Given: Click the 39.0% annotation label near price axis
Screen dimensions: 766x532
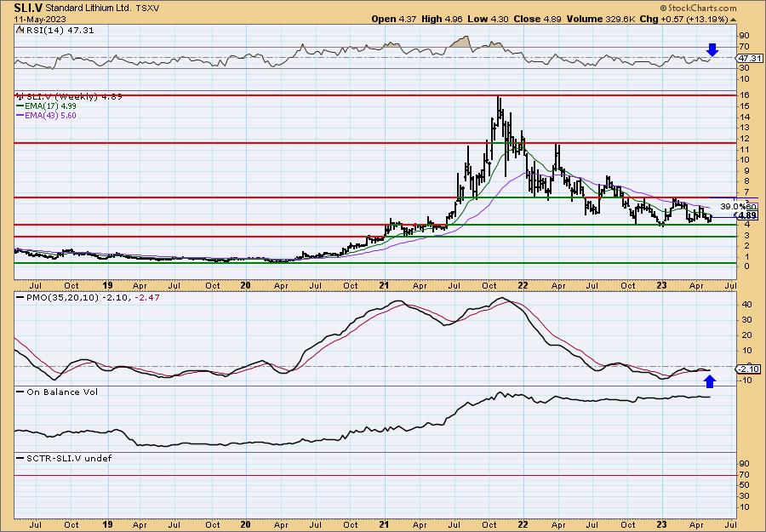Looking at the screenshot, I should tap(733, 206).
